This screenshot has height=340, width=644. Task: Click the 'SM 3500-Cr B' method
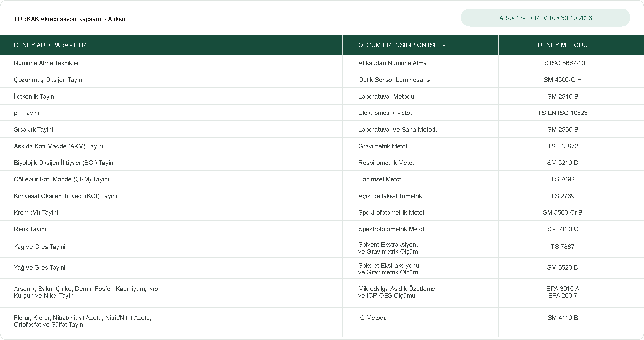(x=563, y=212)
